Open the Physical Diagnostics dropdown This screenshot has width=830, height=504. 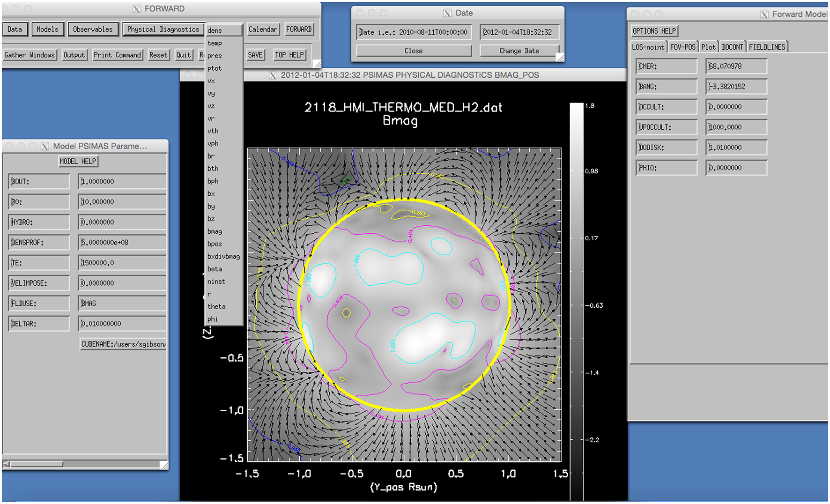point(163,29)
